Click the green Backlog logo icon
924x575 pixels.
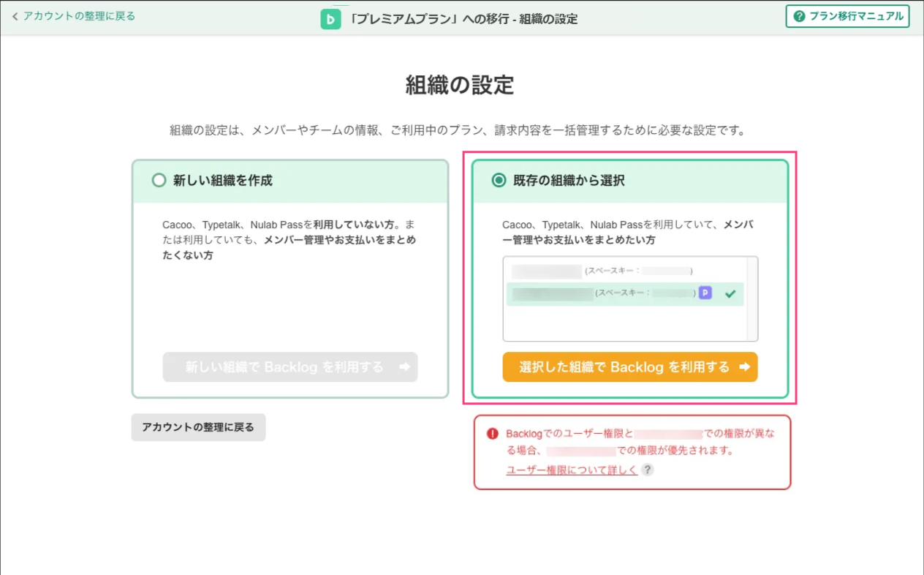coord(331,18)
